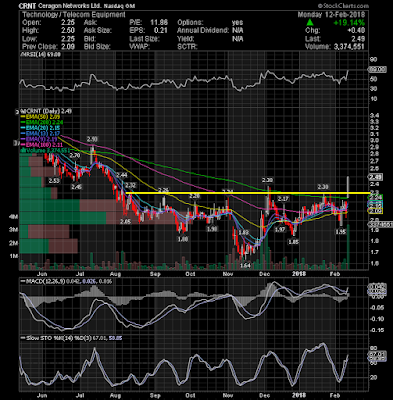Click the 1.85 late-December low annotation

[293, 242]
